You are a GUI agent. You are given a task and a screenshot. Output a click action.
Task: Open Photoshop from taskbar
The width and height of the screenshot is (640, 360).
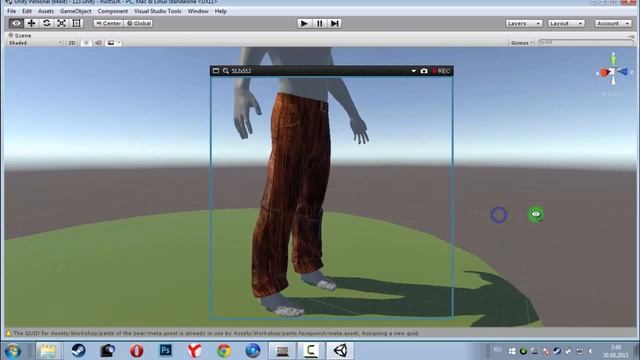pyautogui.click(x=165, y=351)
